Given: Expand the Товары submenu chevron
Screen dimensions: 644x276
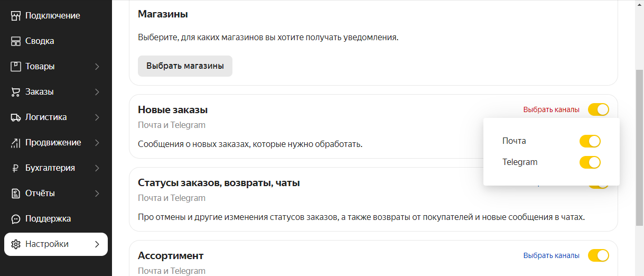Looking at the screenshot, I should tap(97, 67).
